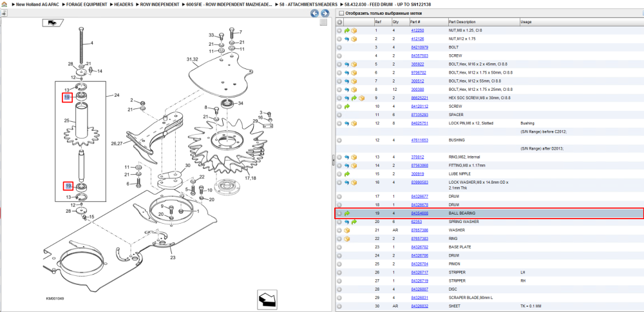Click green arrow in SPRING WASHER row
Image resolution: width=644 pixels, height=312 pixels.
click(x=354, y=222)
